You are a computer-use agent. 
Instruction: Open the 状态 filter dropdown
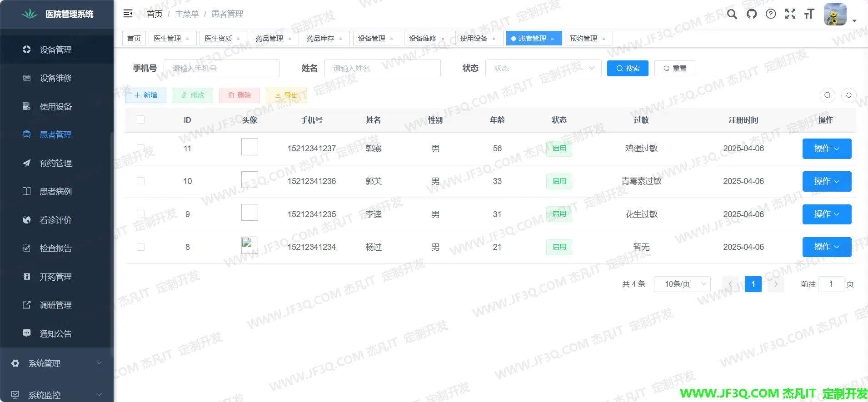543,68
